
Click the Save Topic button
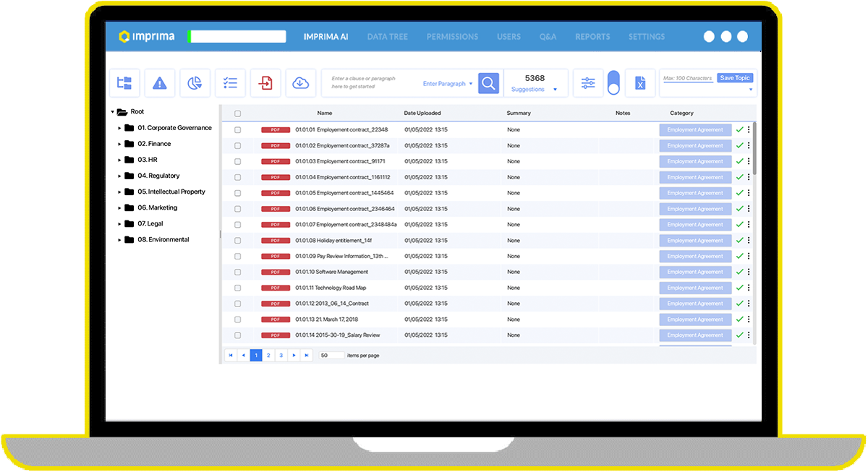coord(736,78)
